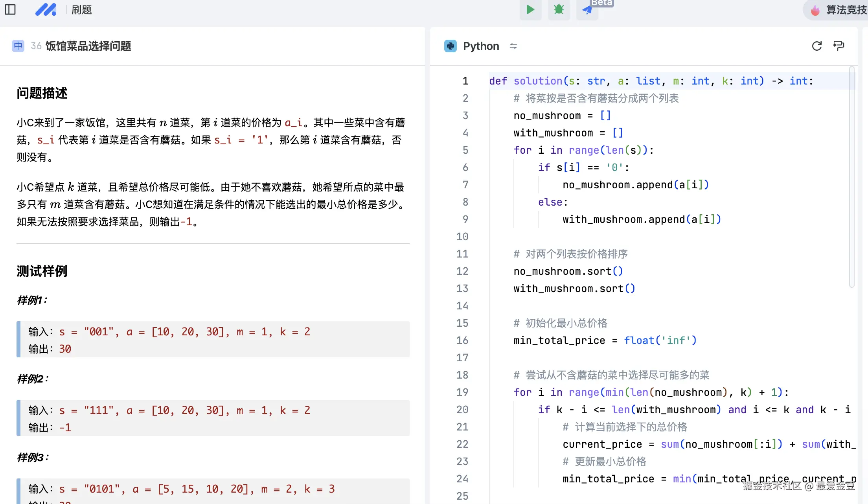The width and height of the screenshot is (868, 504).
Task: Open the language swap arrows next to Python
Action: tap(514, 46)
